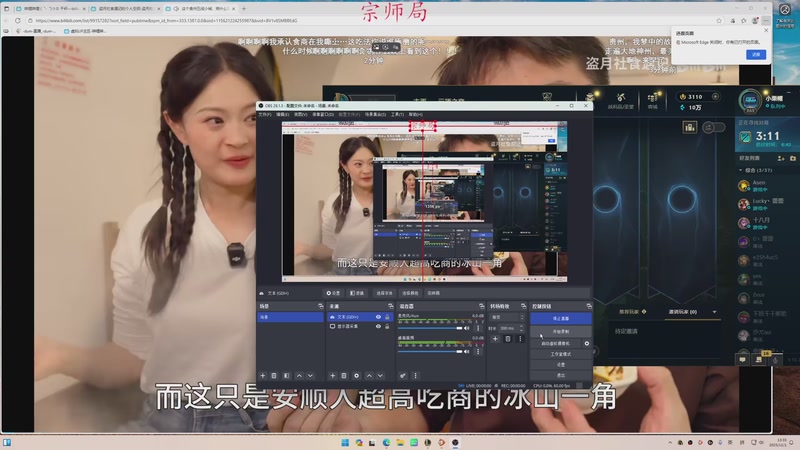The height and width of the screenshot is (450, 800).
Task: Open the 工具 menu in OBS
Action: pos(397,114)
